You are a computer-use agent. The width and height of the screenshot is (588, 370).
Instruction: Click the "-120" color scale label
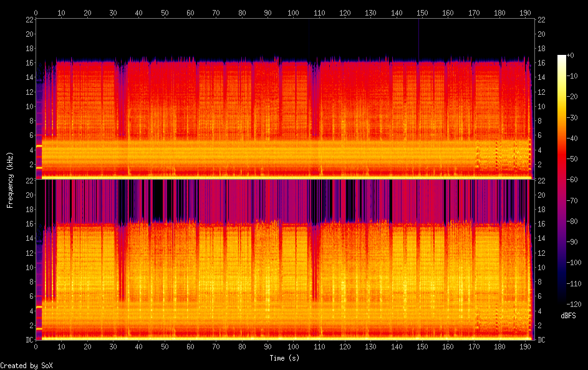(574, 304)
